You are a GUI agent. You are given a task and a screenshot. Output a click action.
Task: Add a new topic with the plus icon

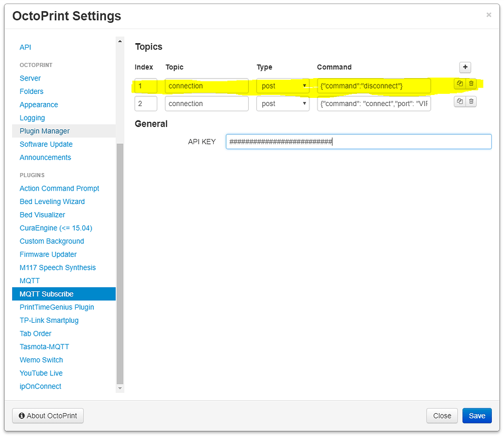[465, 67]
